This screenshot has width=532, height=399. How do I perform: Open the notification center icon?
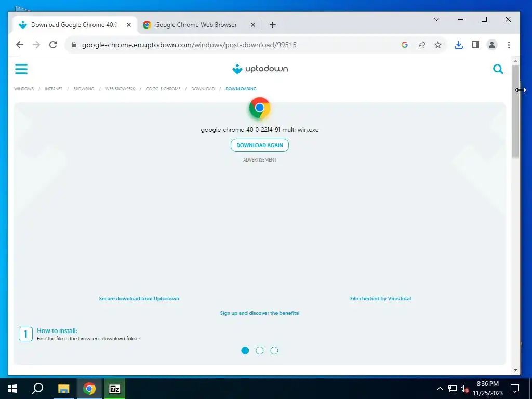(515, 389)
